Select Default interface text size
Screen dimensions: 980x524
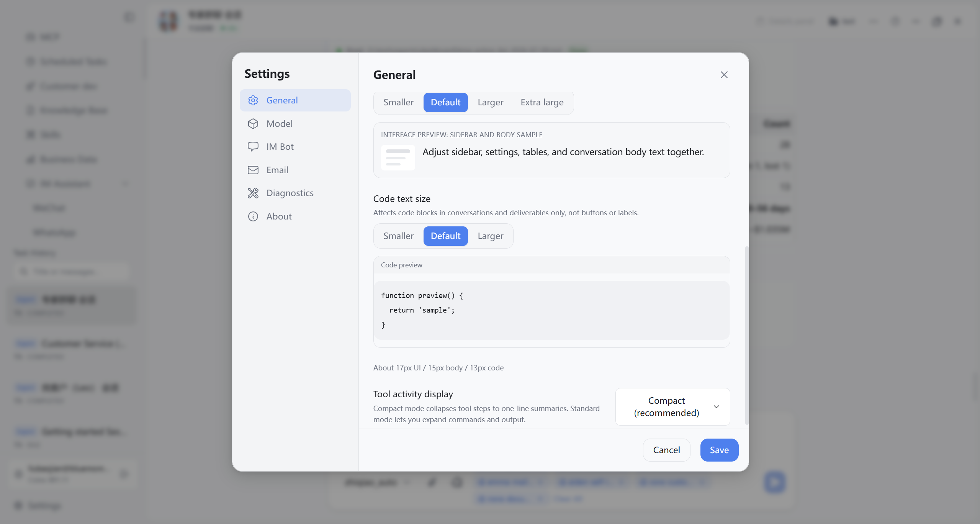(445, 102)
